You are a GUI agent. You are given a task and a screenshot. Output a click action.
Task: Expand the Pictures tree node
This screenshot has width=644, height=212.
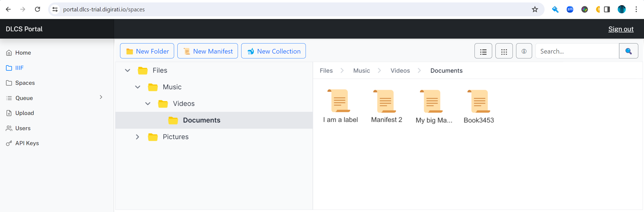(x=137, y=137)
